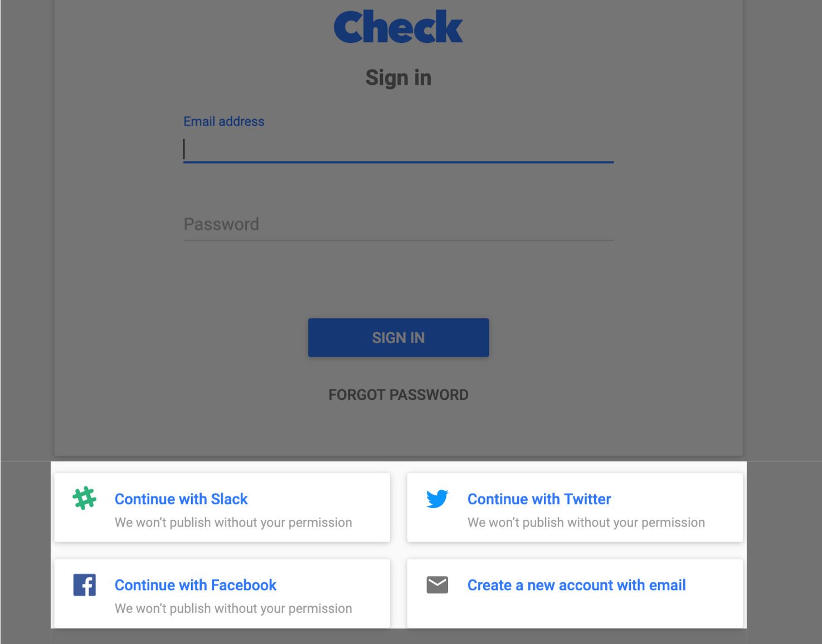Click the Check logo at top
The width and height of the screenshot is (822, 644).
point(398,27)
